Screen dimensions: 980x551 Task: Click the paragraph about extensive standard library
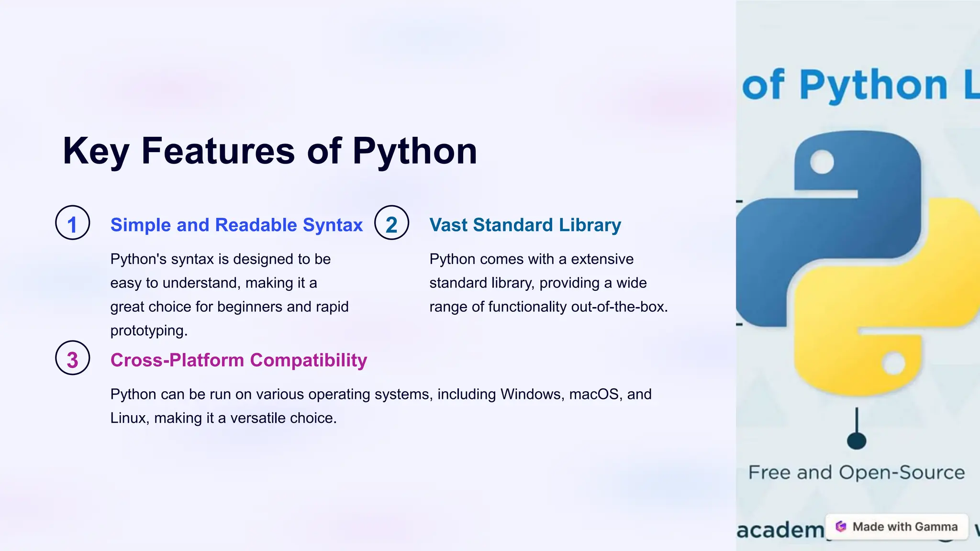(548, 283)
